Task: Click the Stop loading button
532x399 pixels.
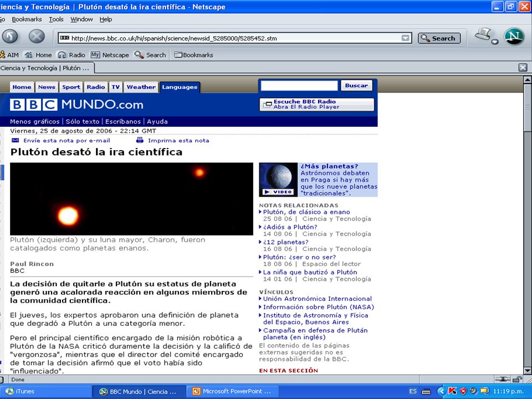Action: tap(37, 37)
